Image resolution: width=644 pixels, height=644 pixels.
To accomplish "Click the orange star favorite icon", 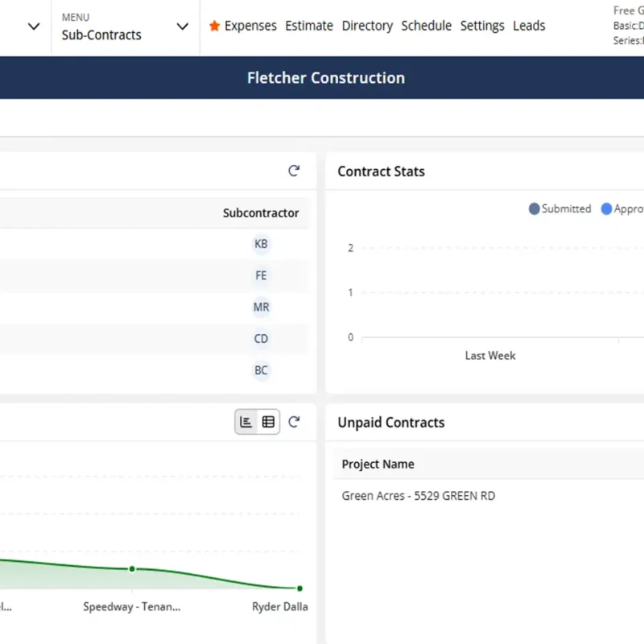I will [214, 26].
